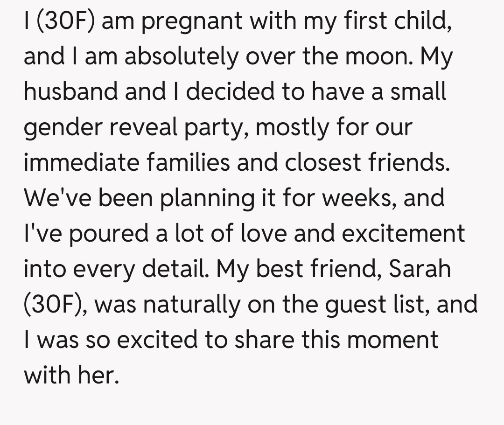Click the word "immediate"
The width and height of the screenshot is (504, 425).
81,162
